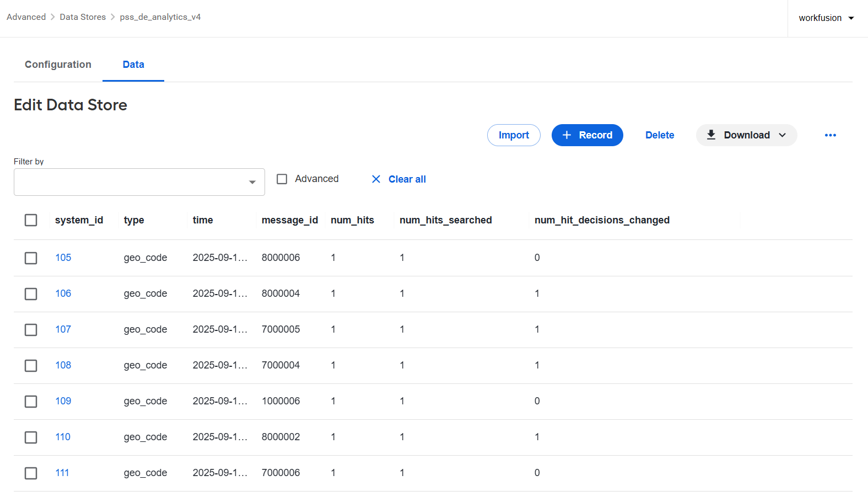Open the three-dot more options menu
The width and height of the screenshot is (868, 502).
[830, 135]
